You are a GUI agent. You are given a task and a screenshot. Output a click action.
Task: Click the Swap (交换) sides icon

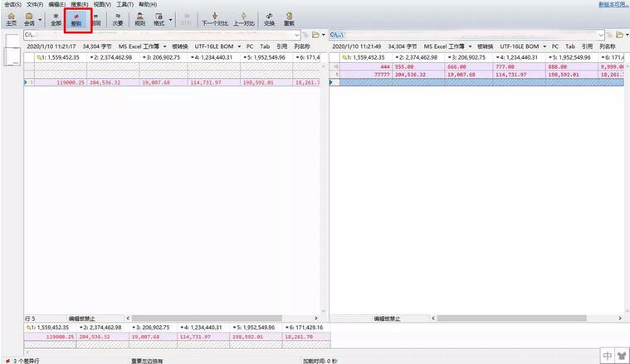coord(269,18)
